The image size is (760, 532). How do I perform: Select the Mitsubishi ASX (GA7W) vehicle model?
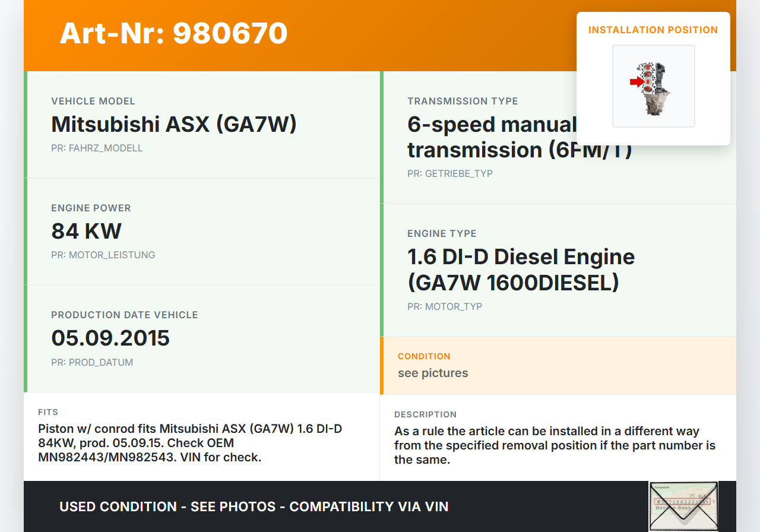coord(173,124)
